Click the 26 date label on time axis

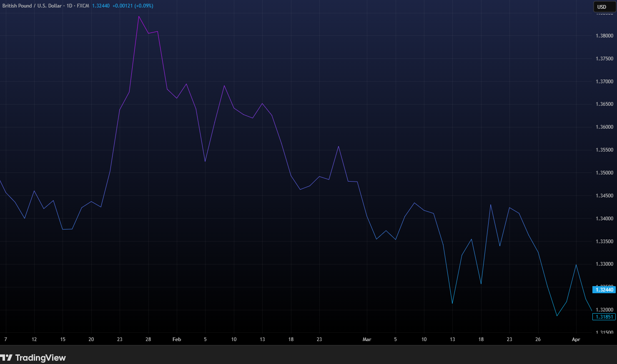538,339
